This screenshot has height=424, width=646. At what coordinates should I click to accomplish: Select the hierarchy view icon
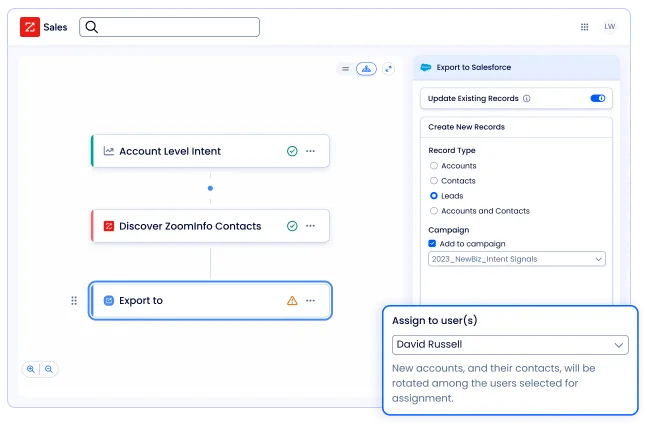point(366,69)
